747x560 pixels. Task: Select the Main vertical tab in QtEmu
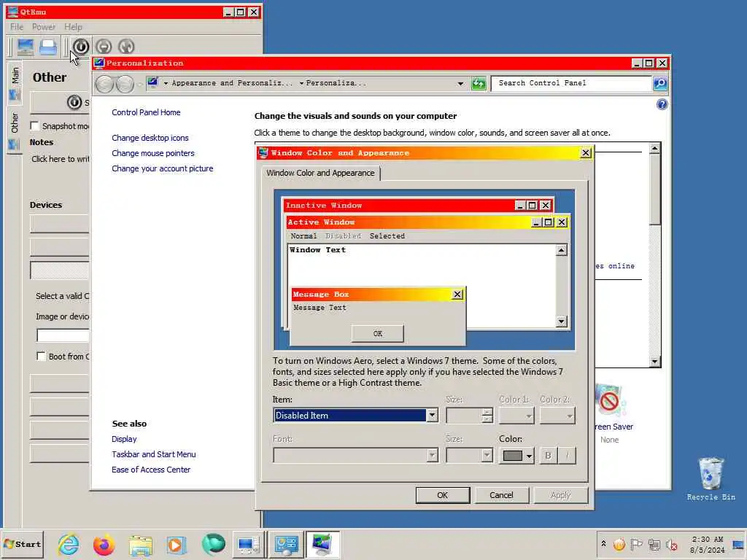(15, 82)
